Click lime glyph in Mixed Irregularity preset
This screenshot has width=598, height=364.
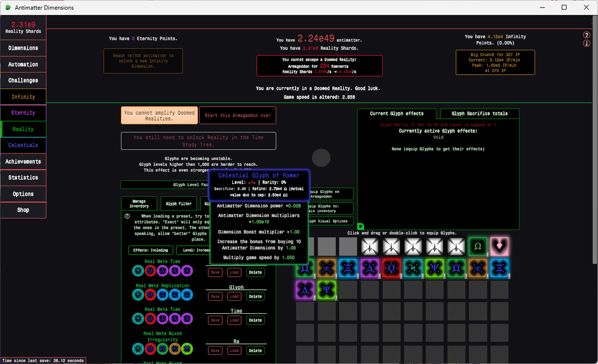[x=187, y=349]
